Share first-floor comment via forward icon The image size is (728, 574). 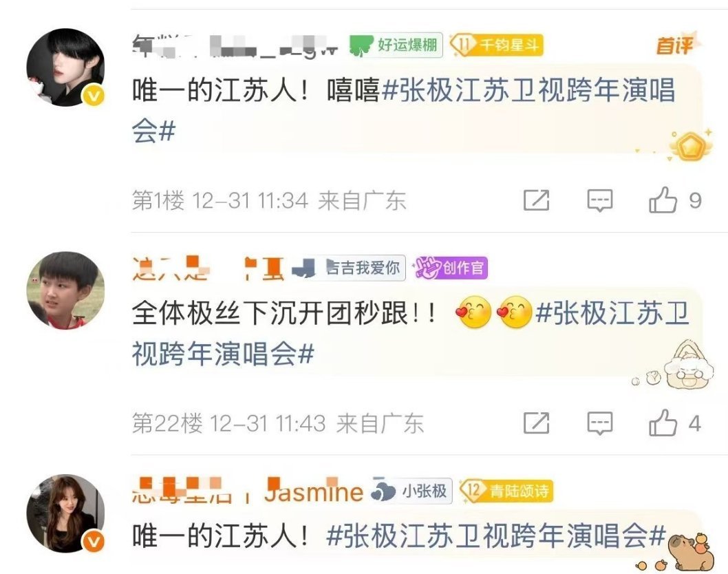(x=536, y=200)
